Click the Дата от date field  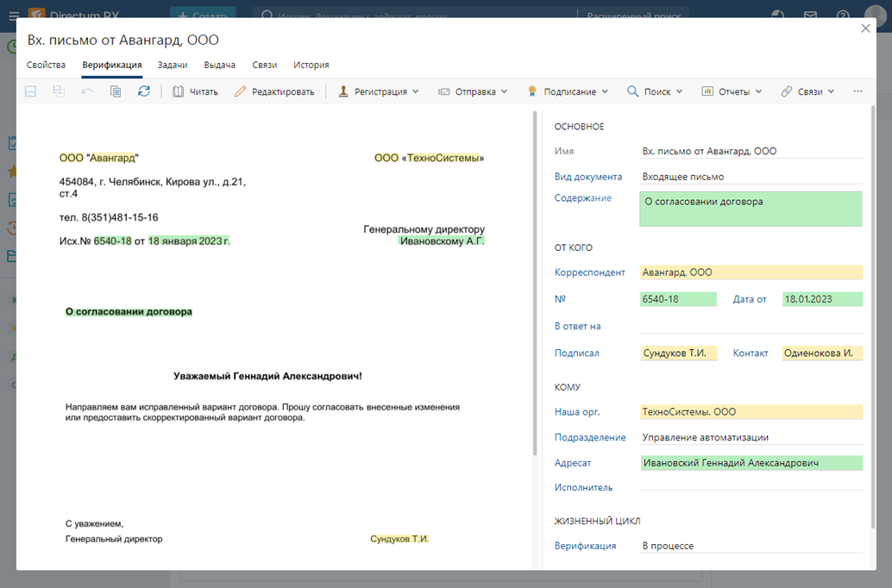tap(821, 299)
